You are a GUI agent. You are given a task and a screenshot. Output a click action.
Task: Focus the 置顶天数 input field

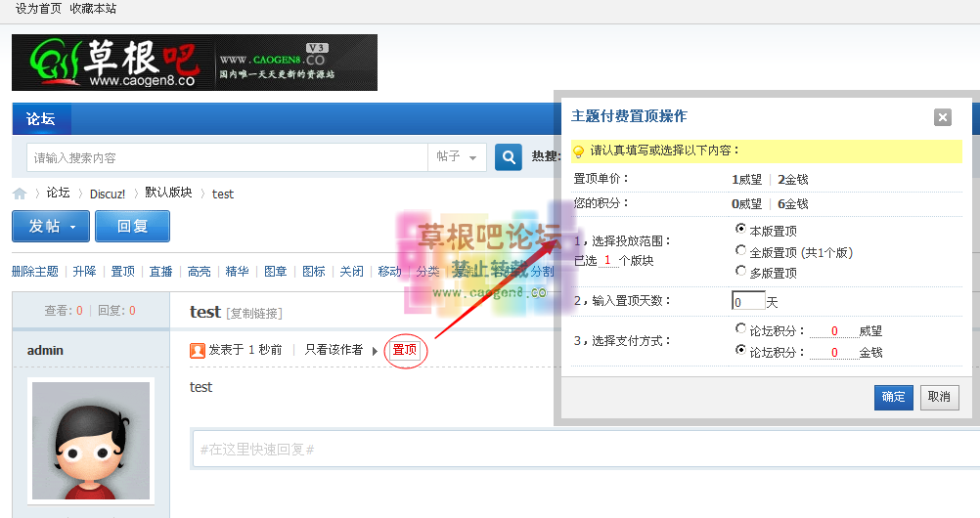coord(748,301)
